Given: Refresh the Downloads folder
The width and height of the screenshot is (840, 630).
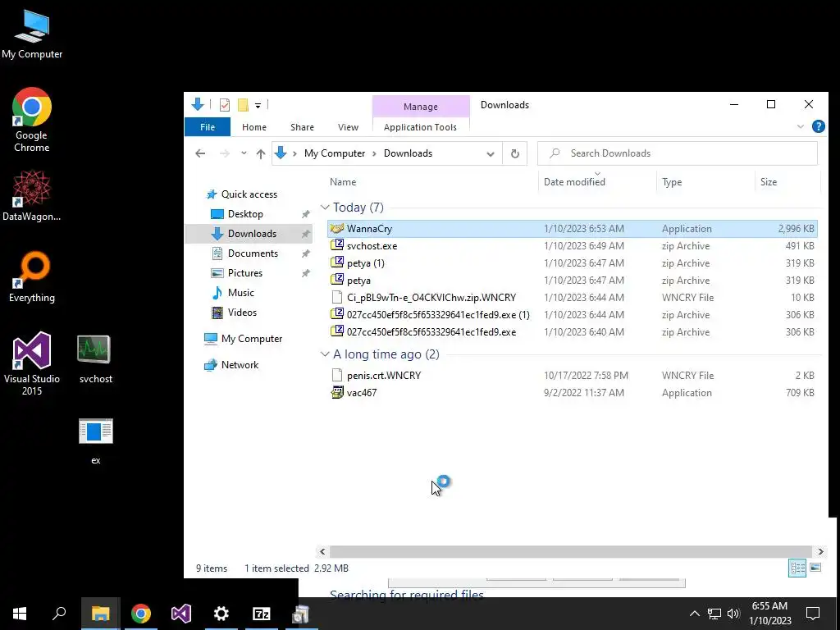Looking at the screenshot, I should pyautogui.click(x=515, y=153).
